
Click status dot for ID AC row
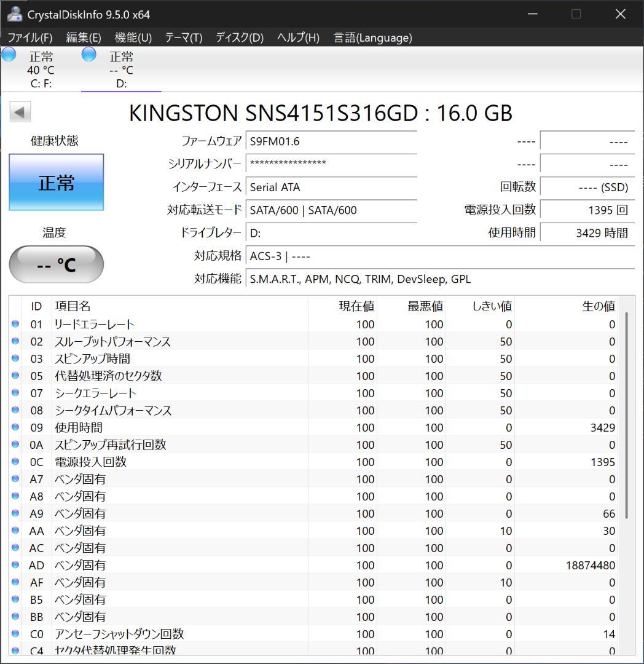pos(15,547)
